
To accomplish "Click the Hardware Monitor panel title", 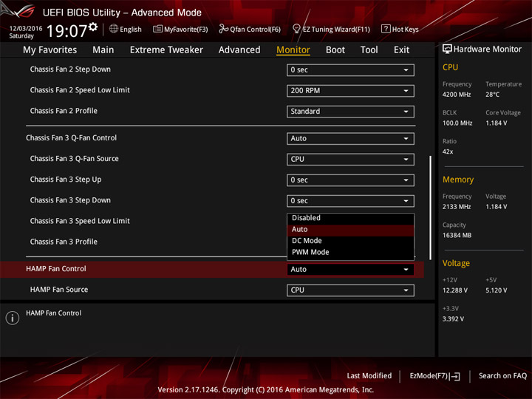I will pos(487,50).
